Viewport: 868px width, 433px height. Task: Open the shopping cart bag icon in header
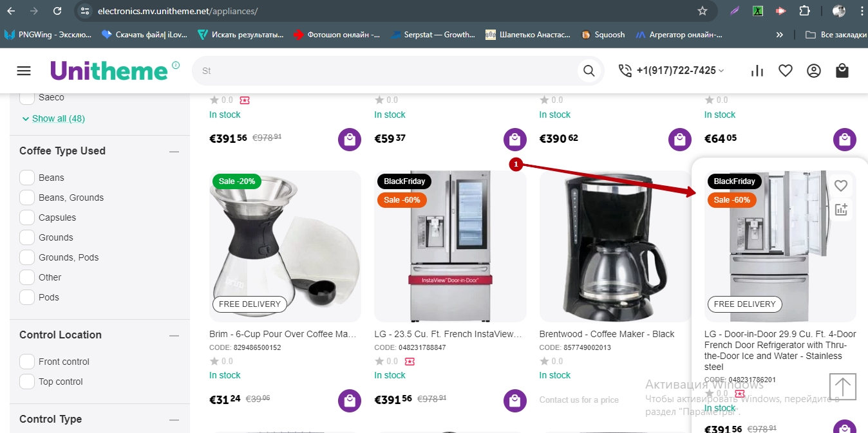[842, 71]
